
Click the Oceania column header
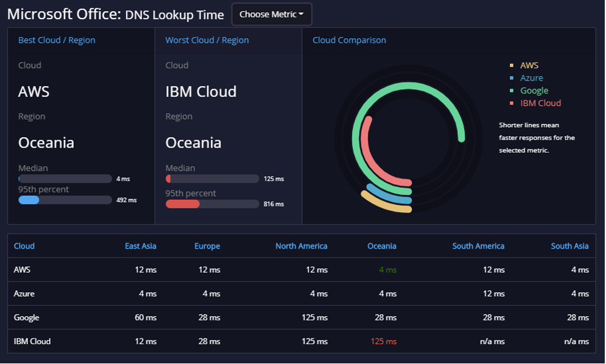pos(381,246)
